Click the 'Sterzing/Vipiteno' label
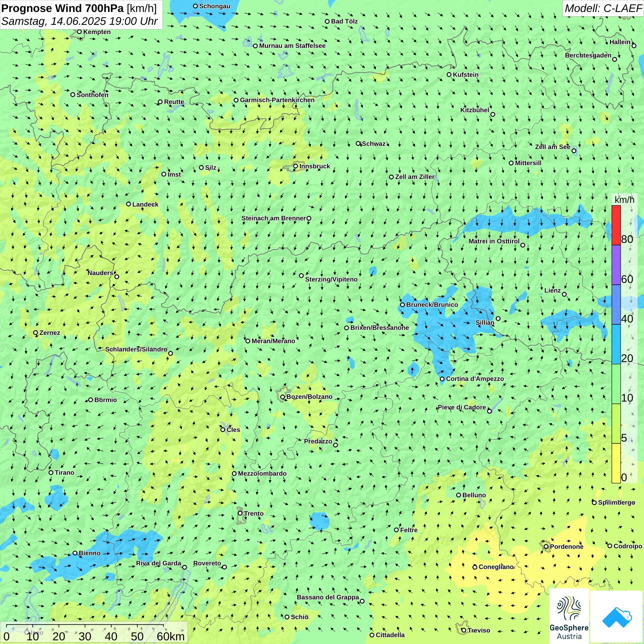Screen dimensions: 644x644 click(331, 279)
